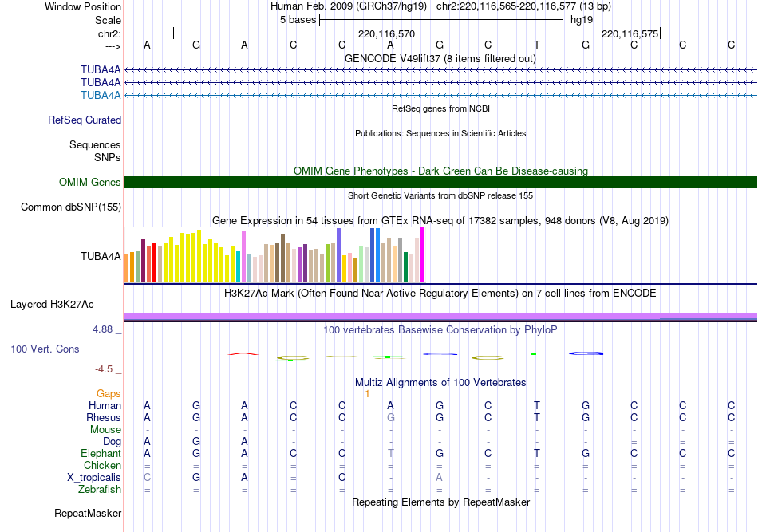Click the magenta bar ending the GTEx chart
Image resolution: width=758 pixels, height=532 pixels.
click(x=423, y=254)
